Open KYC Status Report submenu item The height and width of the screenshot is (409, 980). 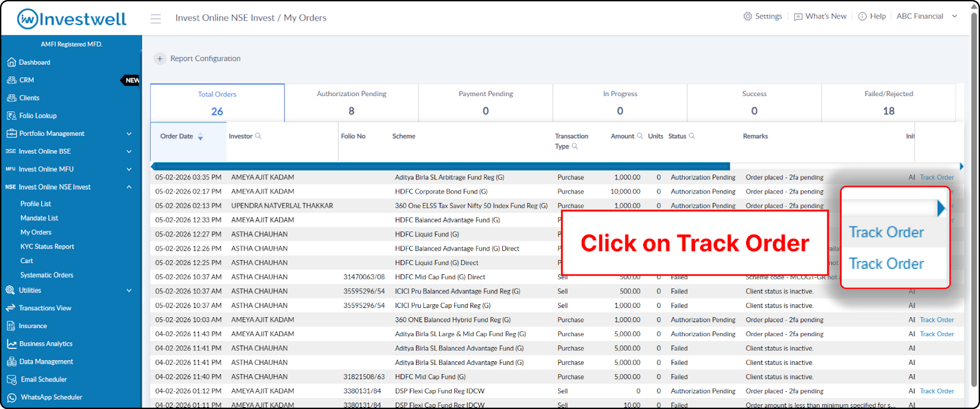[47, 247]
